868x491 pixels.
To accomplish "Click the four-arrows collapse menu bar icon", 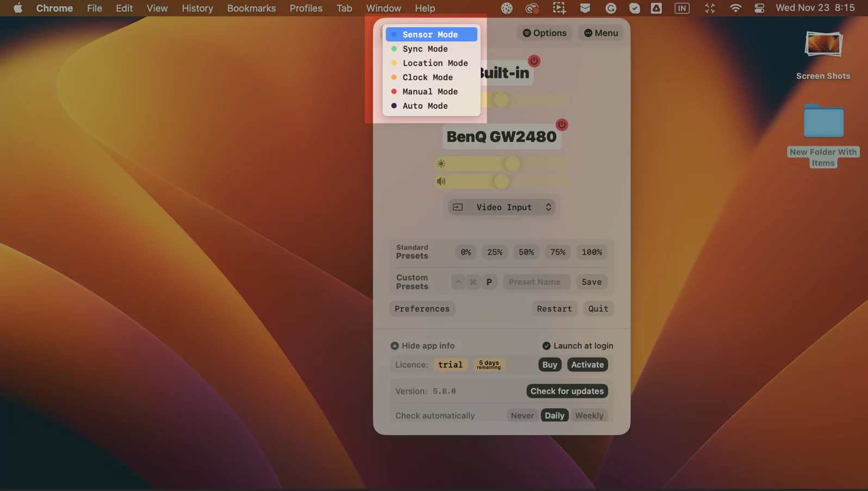I will pos(710,8).
